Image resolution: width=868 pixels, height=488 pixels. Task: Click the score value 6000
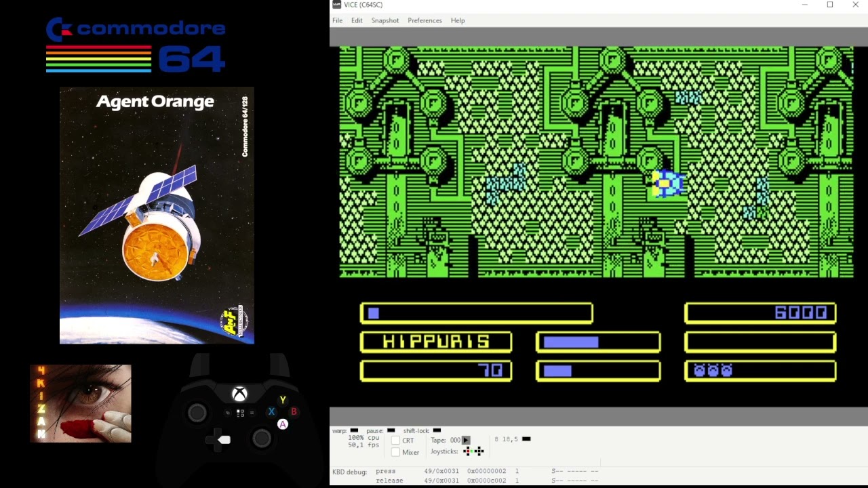pyautogui.click(x=801, y=312)
